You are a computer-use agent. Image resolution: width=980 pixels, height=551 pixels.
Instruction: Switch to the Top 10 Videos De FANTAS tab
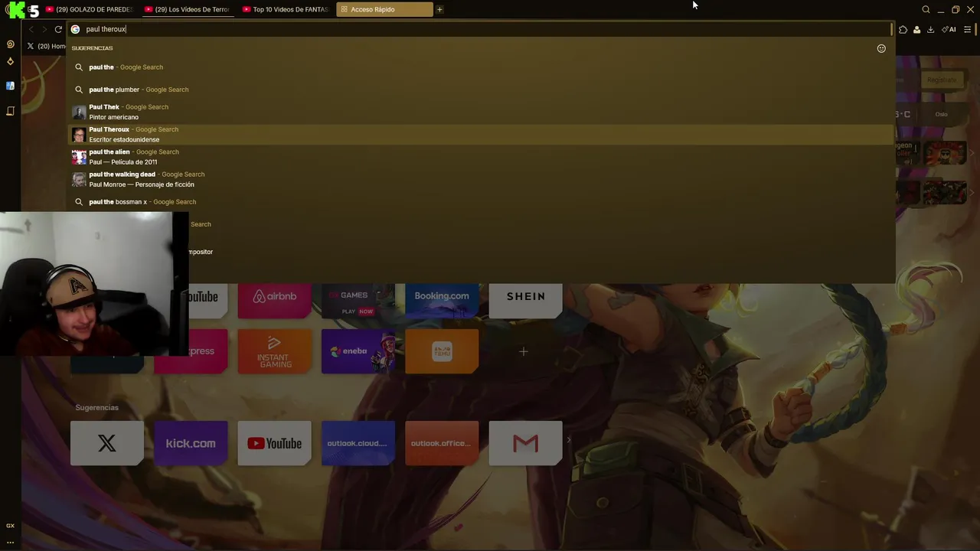285,9
